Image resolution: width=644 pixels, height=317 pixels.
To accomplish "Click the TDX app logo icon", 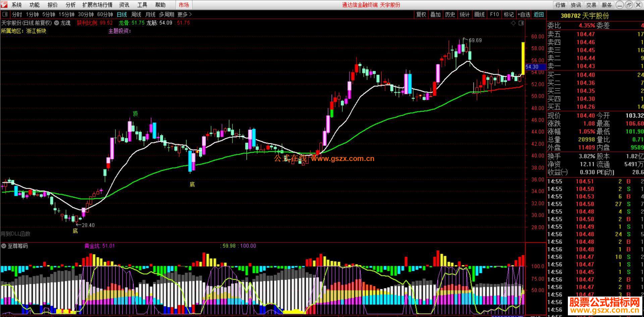I will coord(3,5).
